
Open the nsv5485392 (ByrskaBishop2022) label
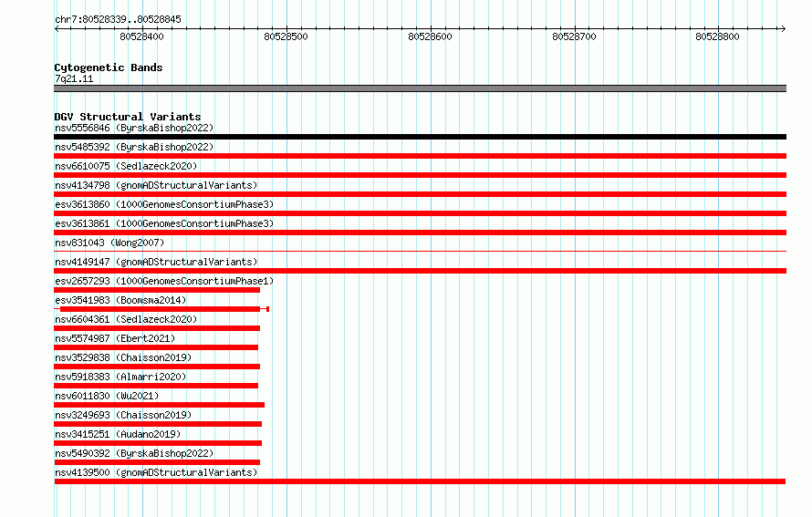pos(134,147)
